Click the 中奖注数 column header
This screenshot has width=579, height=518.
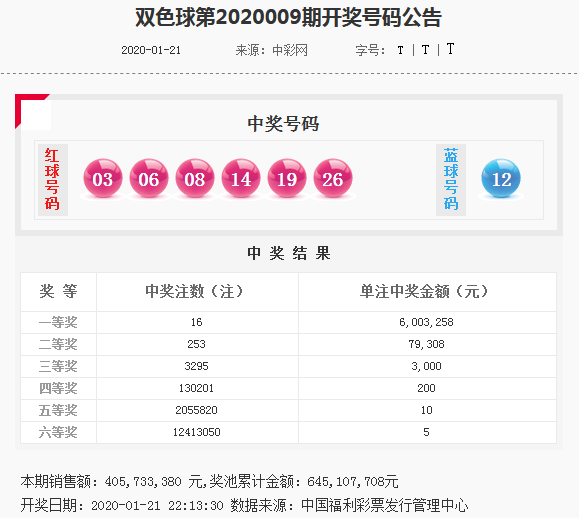[x=195, y=291]
